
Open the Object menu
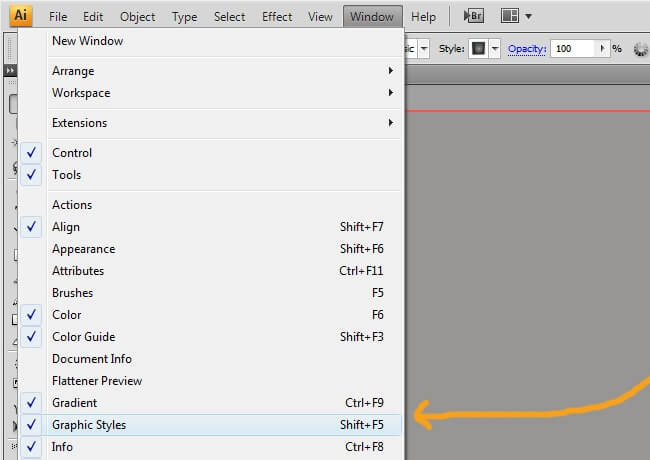click(x=137, y=17)
